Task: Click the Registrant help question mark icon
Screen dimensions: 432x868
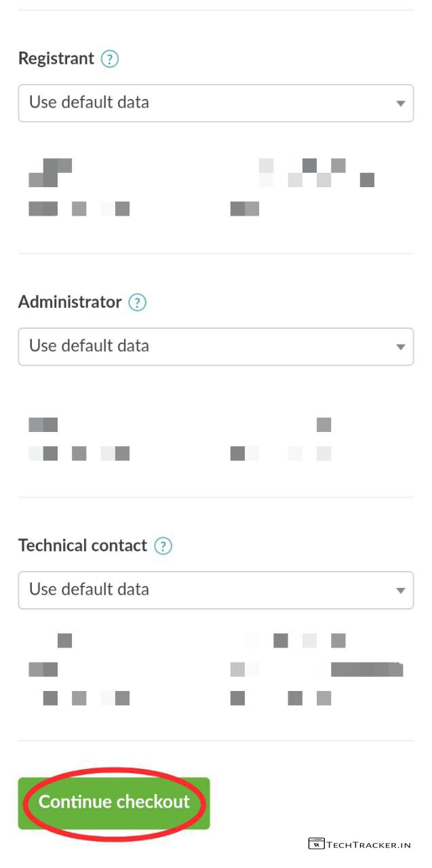Action: [x=109, y=59]
